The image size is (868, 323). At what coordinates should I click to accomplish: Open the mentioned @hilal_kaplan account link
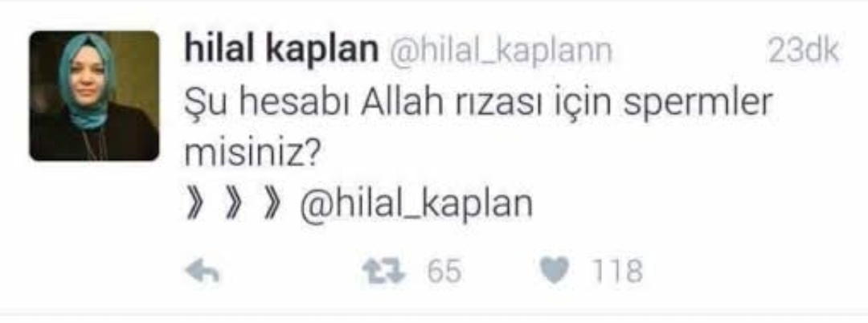416,205
